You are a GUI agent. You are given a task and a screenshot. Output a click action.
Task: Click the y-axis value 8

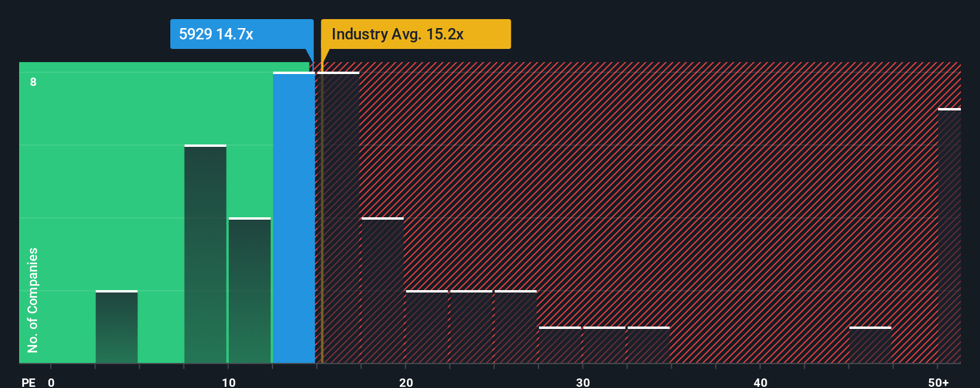coord(33,82)
